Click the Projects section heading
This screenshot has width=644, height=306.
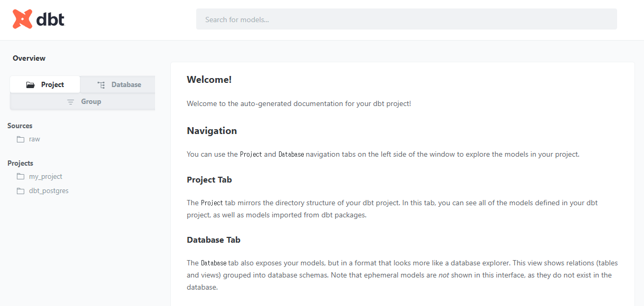[21, 163]
